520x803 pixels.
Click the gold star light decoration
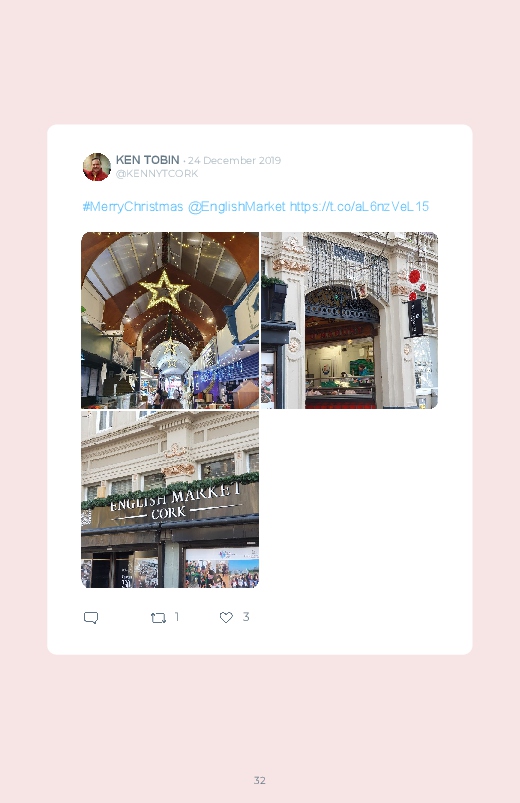pos(164,290)
